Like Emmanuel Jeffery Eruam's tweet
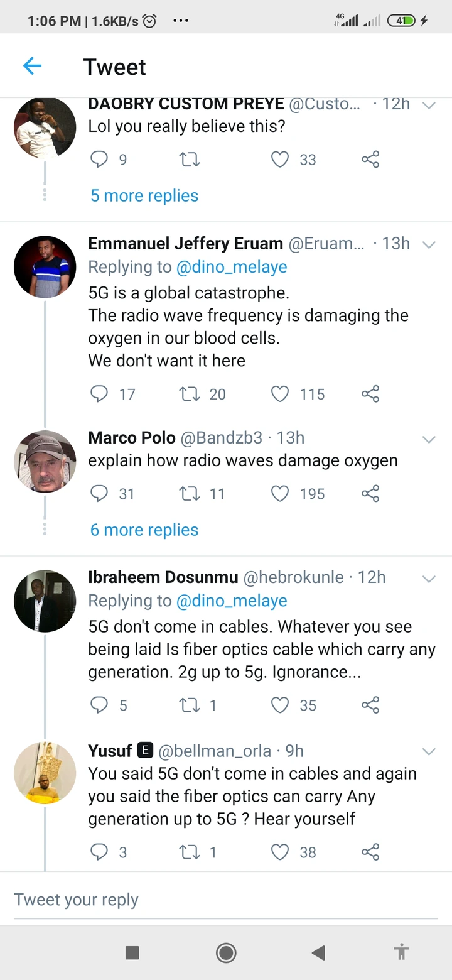This screenshot has width=452, height=980. (280, 394)
